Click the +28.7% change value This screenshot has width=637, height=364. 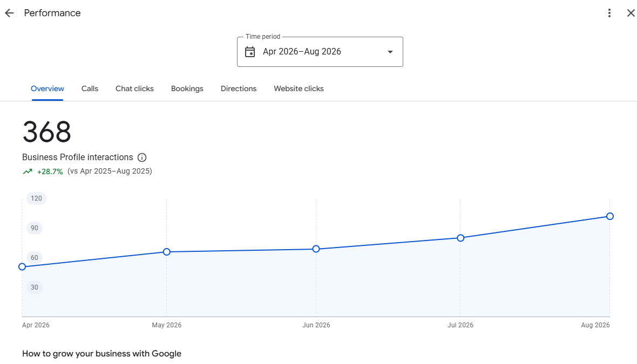[50, 171]
